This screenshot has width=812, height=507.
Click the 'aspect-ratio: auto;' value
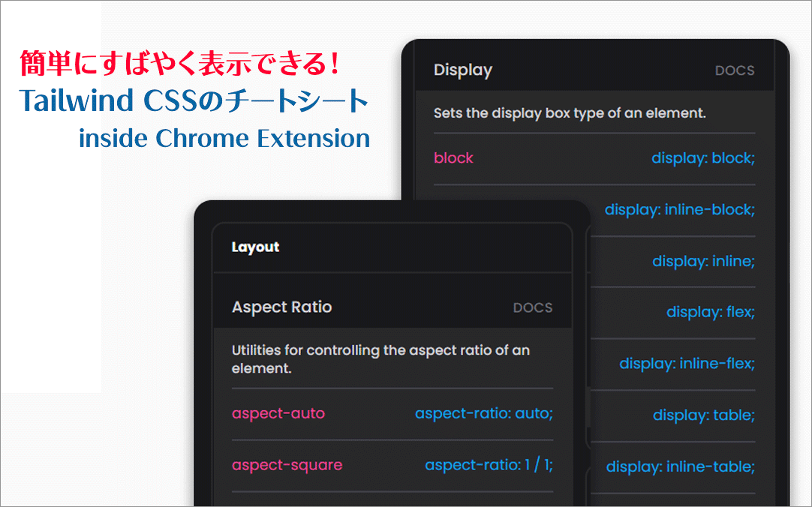(x=484, y=413)
